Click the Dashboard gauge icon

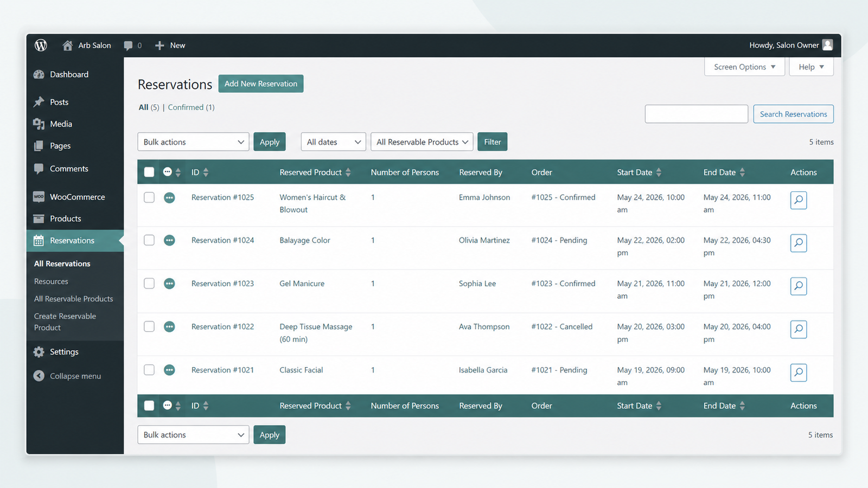coord(39,74)
